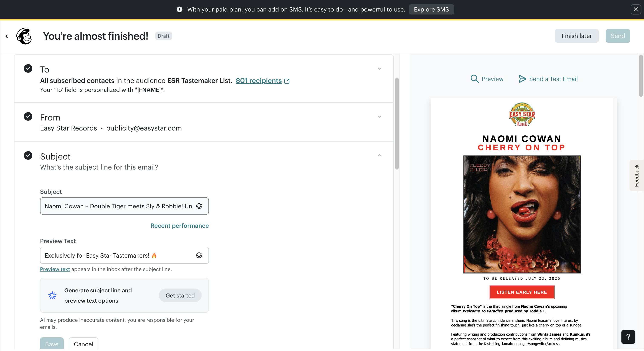The height and width of the screenshot is (351, 644).
Task: Cancel the subject edits
Action: tap(83, 344)
